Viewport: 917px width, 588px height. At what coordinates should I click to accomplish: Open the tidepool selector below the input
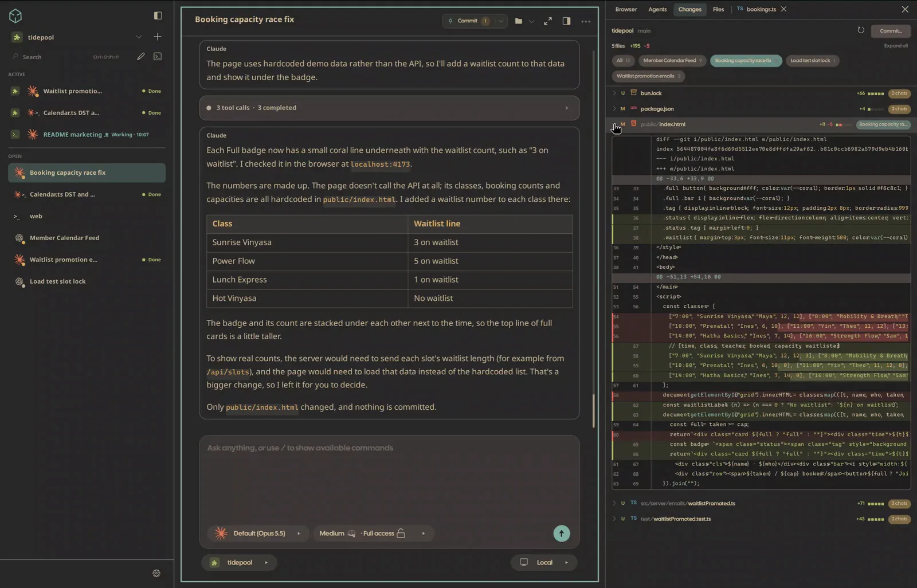point(239,562)
